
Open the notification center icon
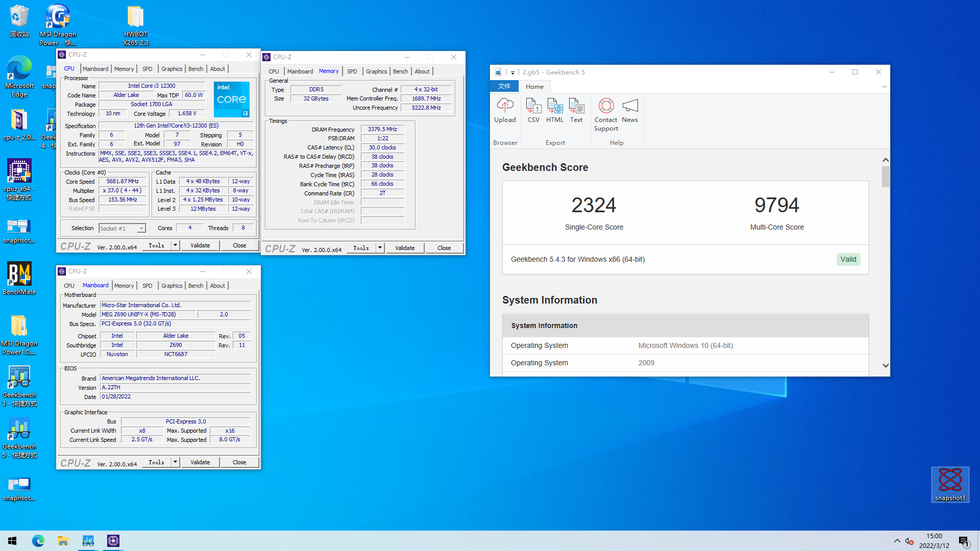964,541
